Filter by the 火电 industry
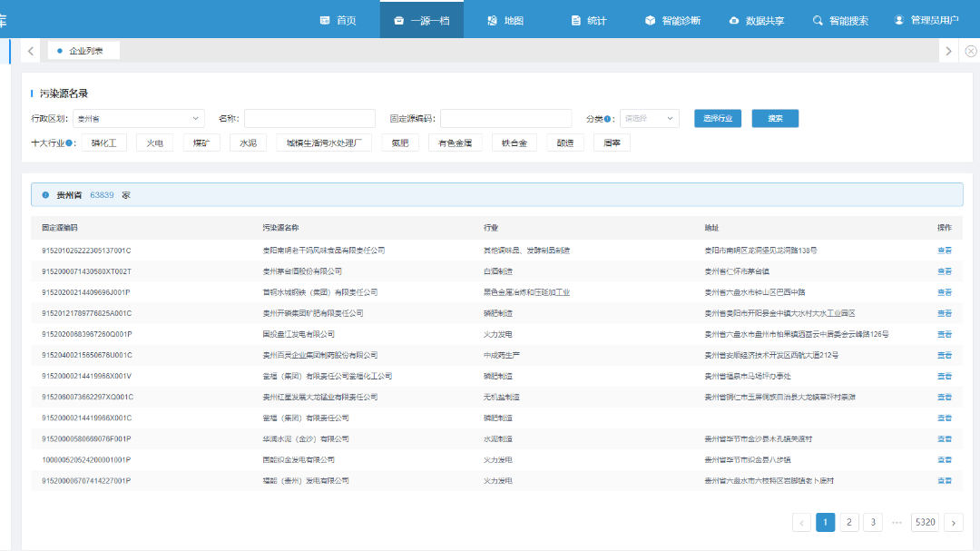 155,143
